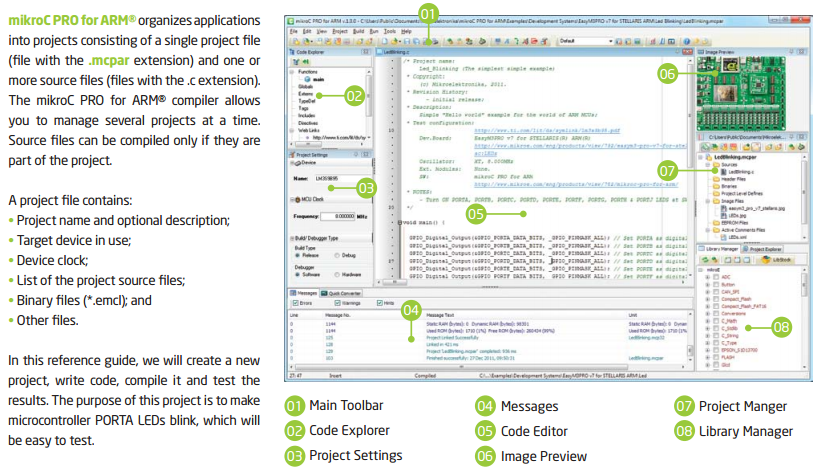The width and height of the screenshot is (818, 472).
Task: Open the Edit menu
Action: [x=307, y=31]
